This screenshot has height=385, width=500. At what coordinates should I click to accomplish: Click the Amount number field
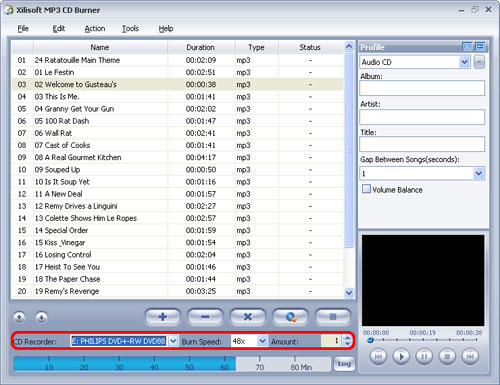[x=331, y=341]
